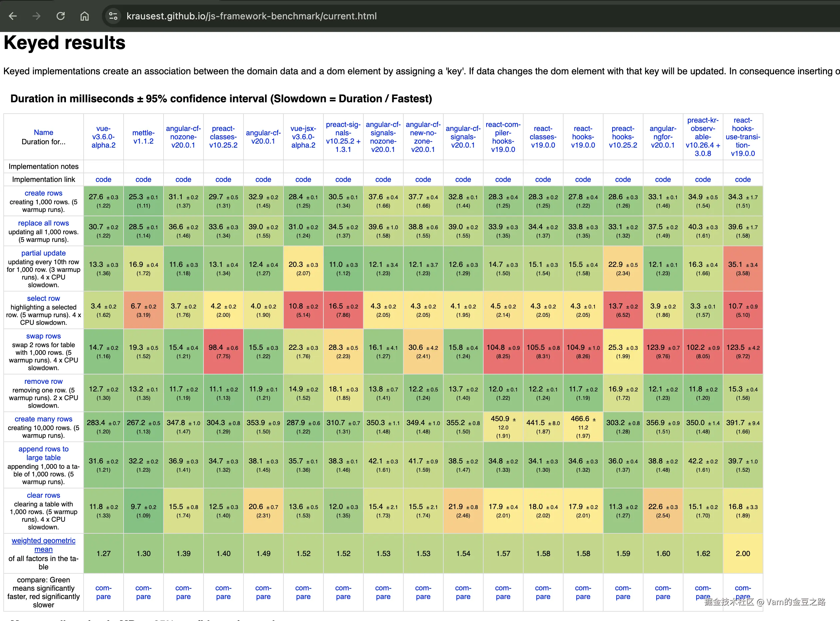Open code link for react-hooks-v19.0.0

coord(583,180)
